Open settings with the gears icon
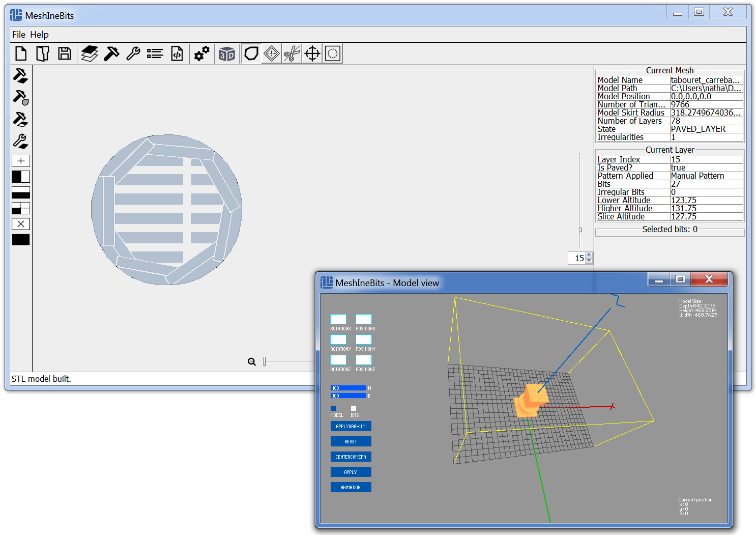The width and height of the screenshot is (756, 535). click(x=202, y=53)
